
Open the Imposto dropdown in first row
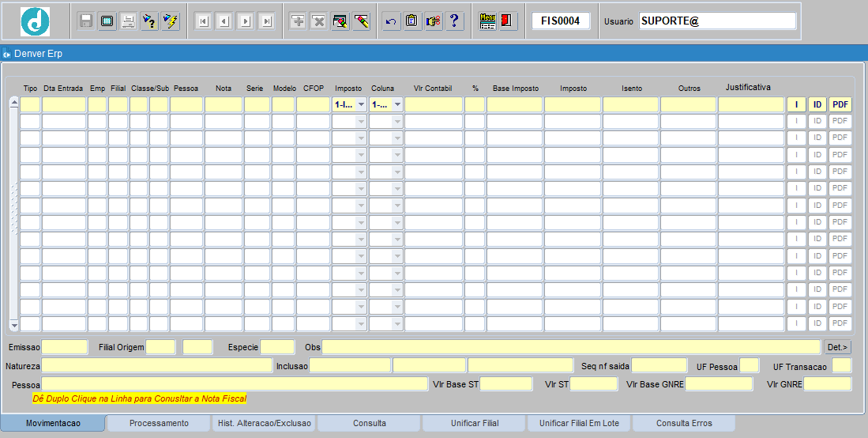click(x=361, y=104)
